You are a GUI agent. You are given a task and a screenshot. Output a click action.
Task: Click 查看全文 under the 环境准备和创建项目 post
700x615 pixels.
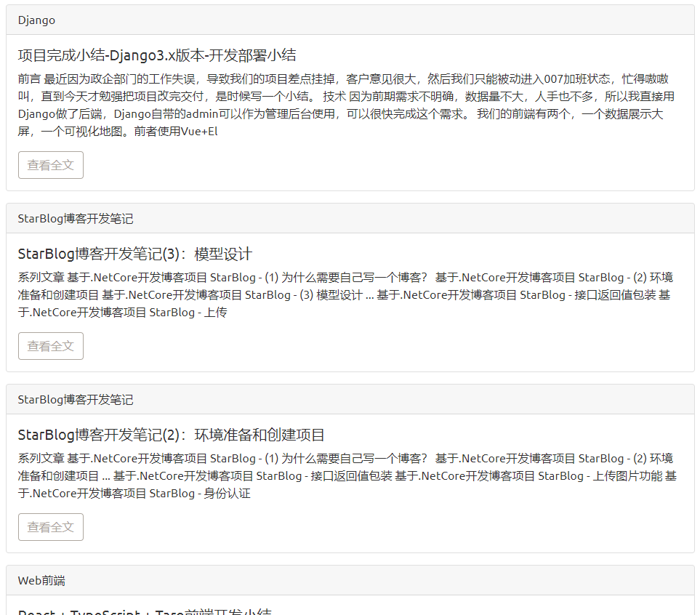[x=50, y=527]
